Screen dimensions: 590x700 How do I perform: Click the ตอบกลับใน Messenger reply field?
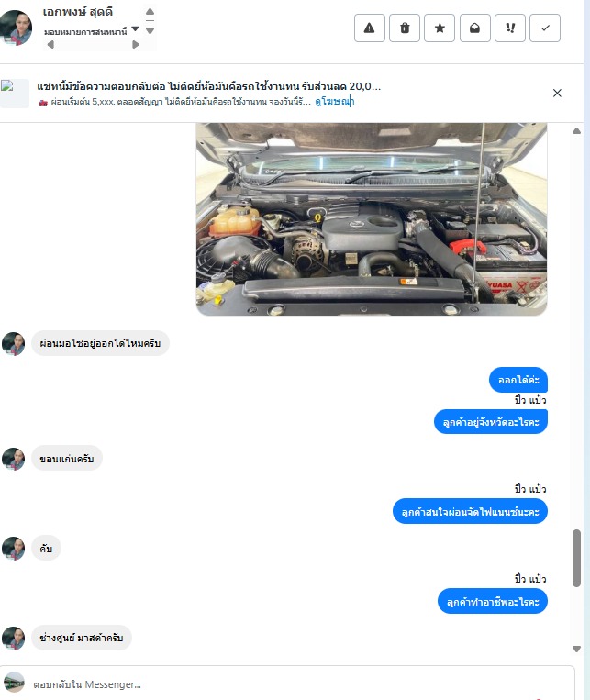295,683
